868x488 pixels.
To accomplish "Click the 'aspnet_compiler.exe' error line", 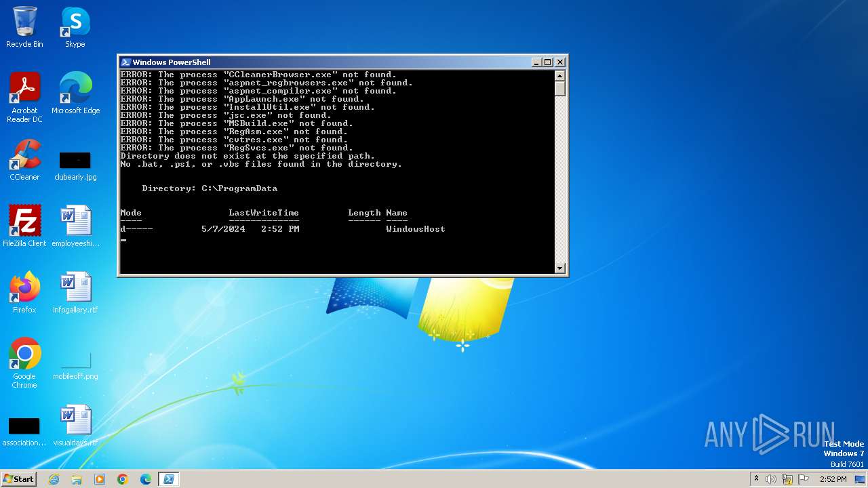I will click(258, 91).
